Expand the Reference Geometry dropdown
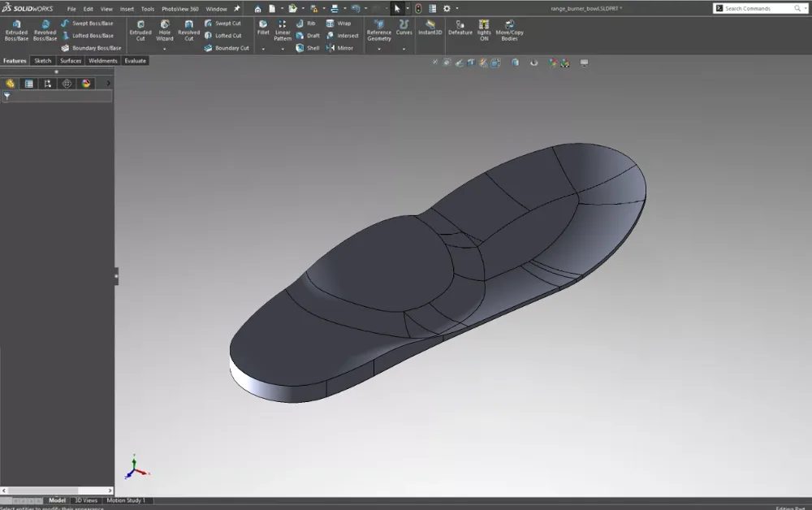 click(x=379, y=50)
